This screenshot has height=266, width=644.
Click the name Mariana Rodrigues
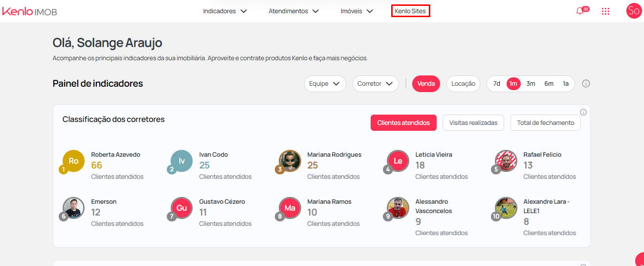tap(334, 155)
